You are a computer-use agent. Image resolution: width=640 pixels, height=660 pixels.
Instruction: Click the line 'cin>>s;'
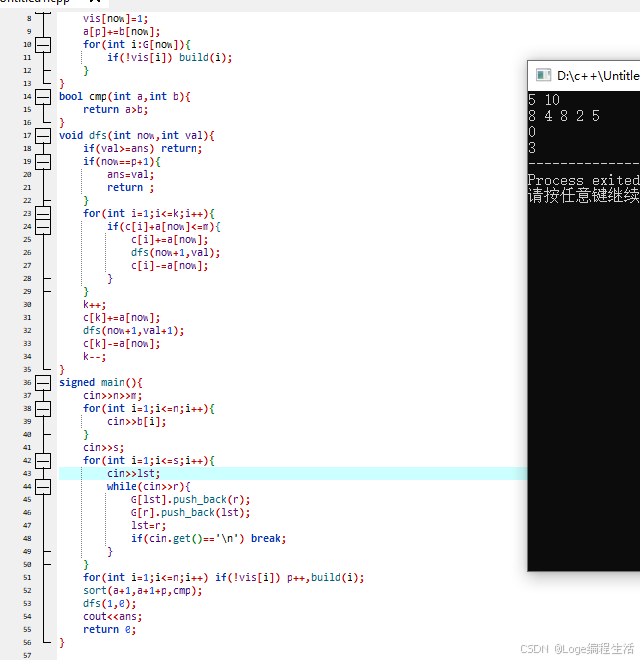click(104, 447)
